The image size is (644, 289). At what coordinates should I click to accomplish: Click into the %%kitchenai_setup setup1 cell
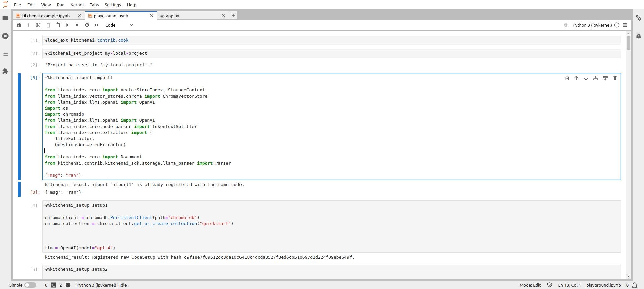coord(331,227)
